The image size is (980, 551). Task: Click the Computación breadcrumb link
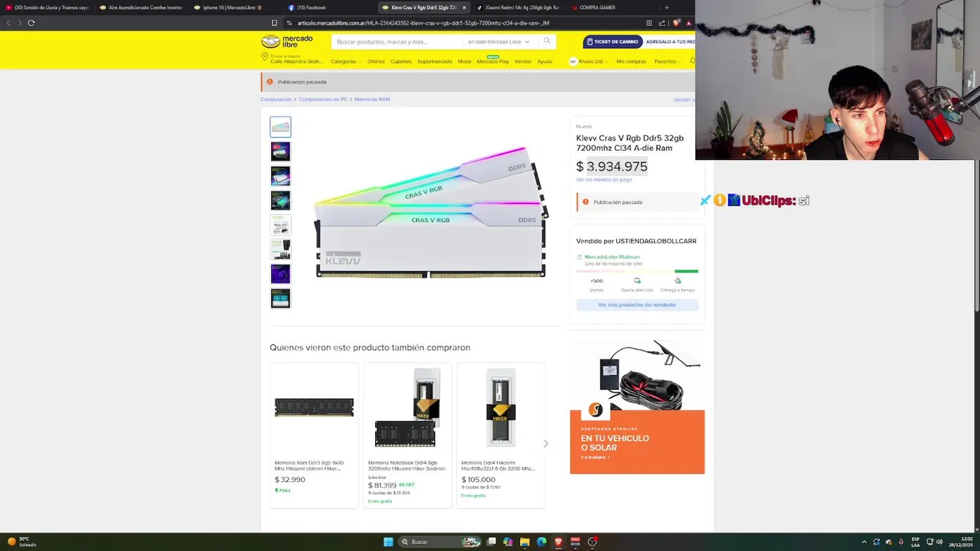point(276,99)
